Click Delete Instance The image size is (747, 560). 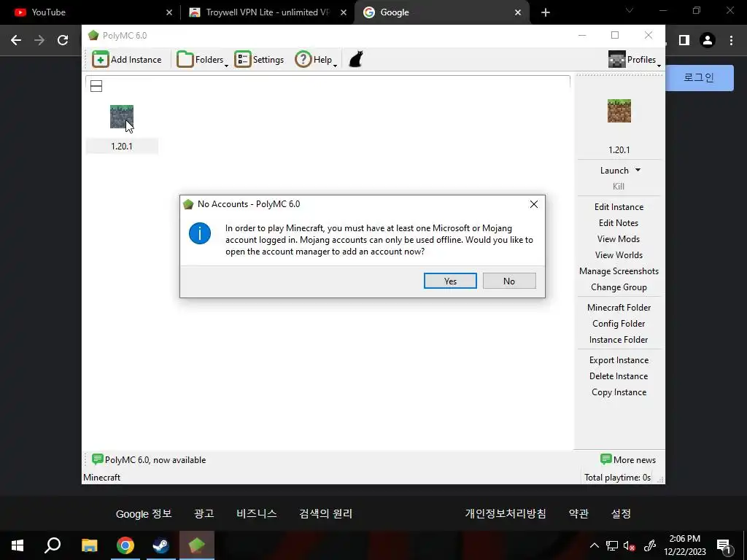click(x=619, y=376)
